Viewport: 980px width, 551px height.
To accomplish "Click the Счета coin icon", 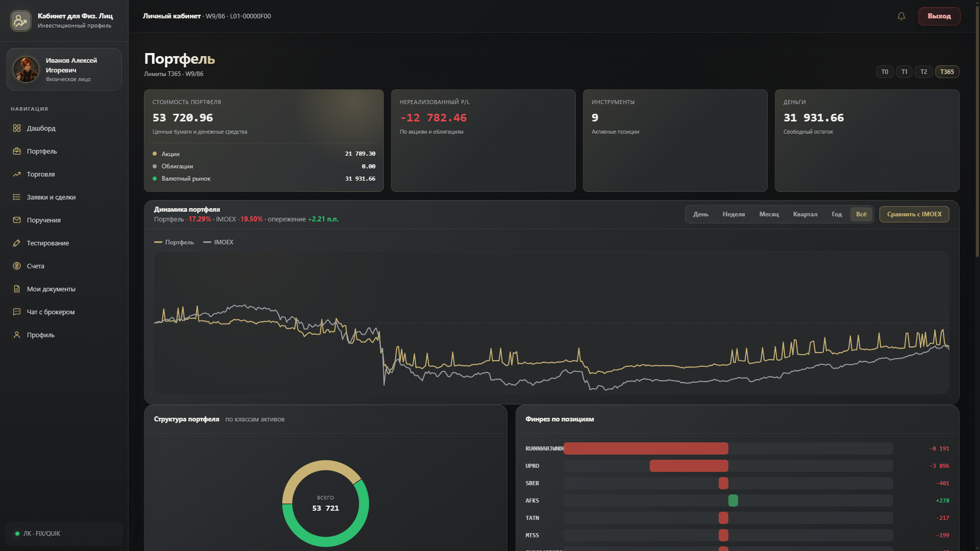I will pos(17,266).
